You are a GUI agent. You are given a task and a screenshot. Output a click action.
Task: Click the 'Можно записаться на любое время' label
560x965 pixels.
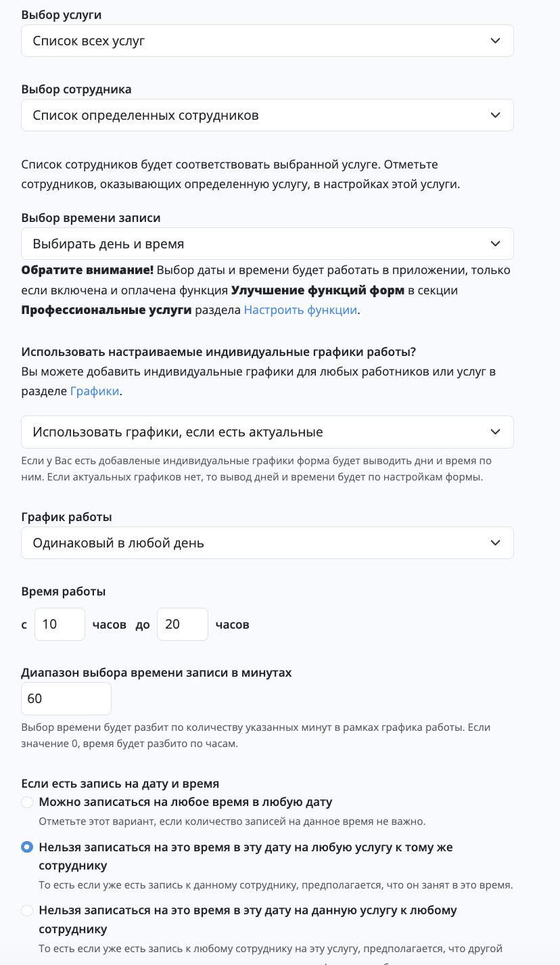tap(185, 802)
